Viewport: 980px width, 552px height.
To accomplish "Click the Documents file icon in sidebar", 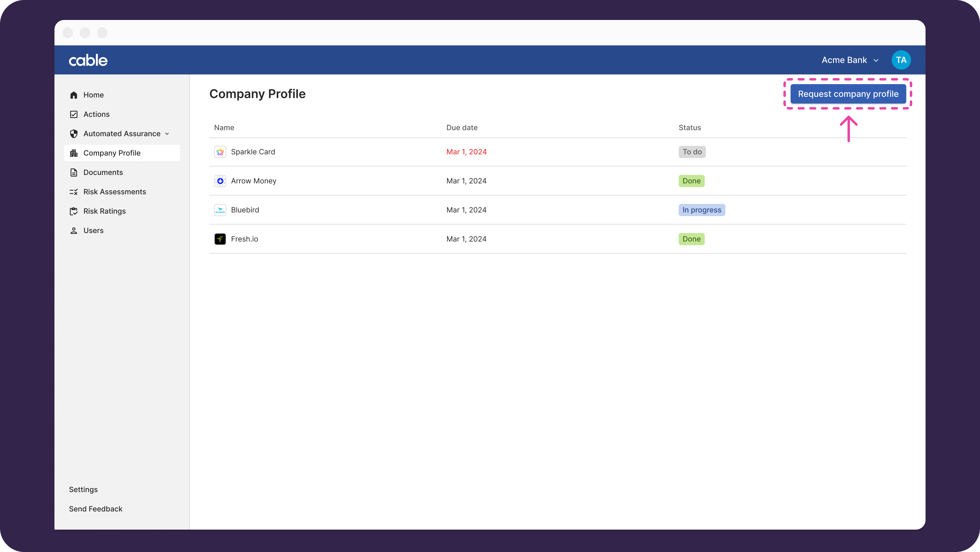I will click(74, 172).
